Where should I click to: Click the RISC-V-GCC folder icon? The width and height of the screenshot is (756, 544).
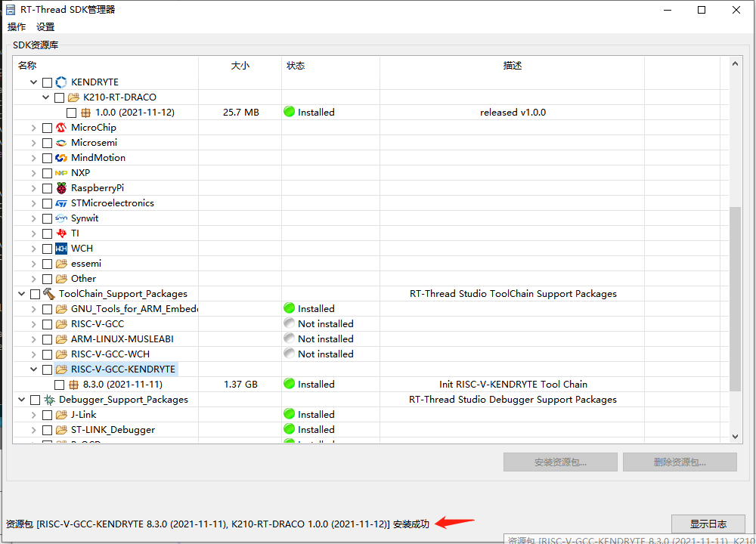(x=61, y=324)
